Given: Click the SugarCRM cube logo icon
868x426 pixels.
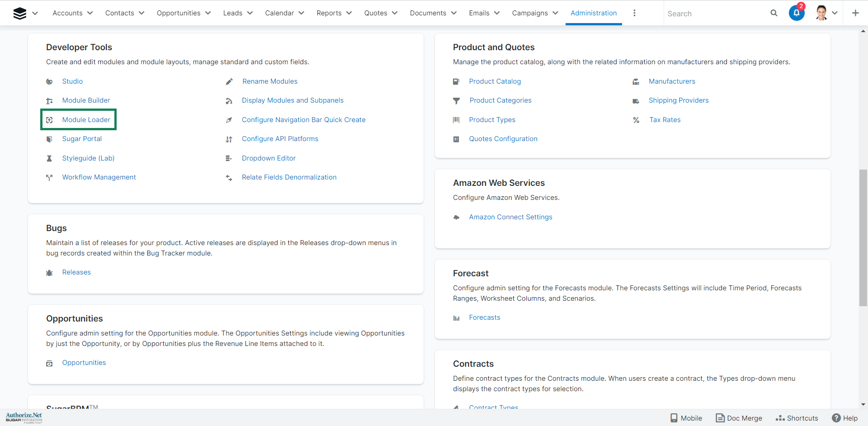Looking at the screenshot, I should coord(20,14).
